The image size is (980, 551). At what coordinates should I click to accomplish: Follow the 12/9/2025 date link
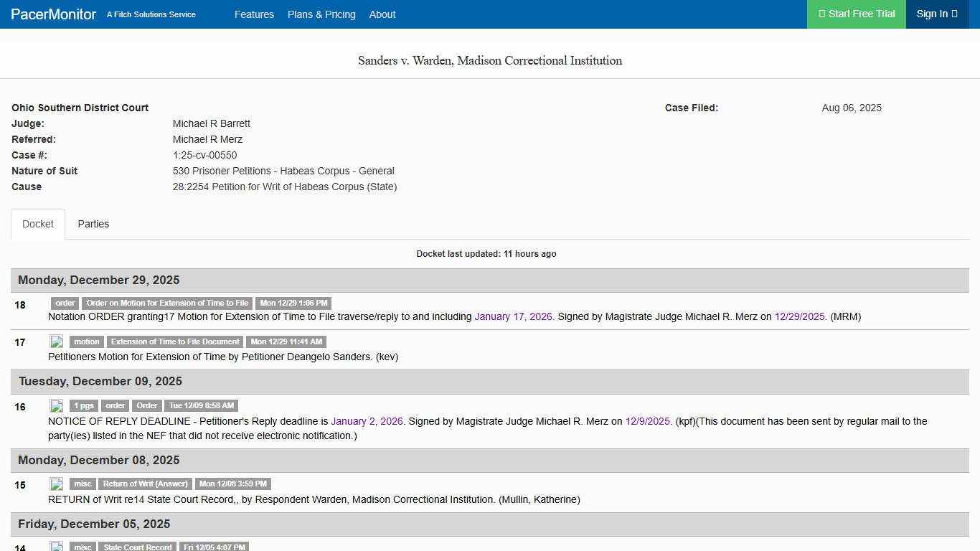(x=648, y=421)
